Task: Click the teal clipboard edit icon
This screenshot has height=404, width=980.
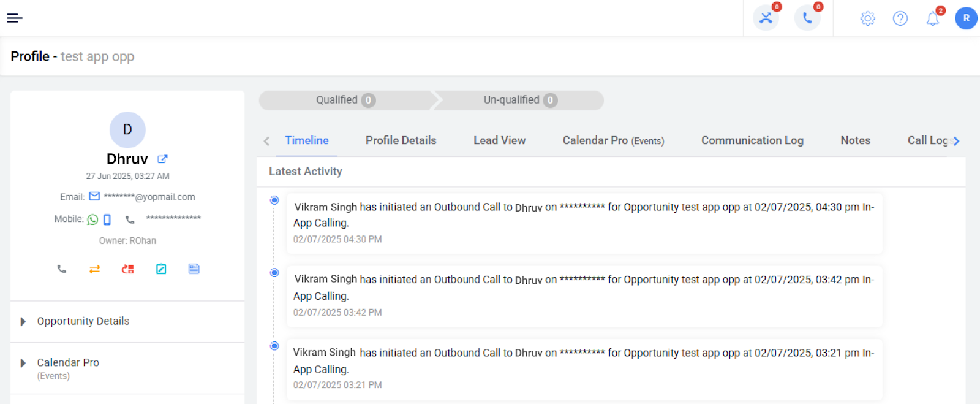Action: point(161,269)
